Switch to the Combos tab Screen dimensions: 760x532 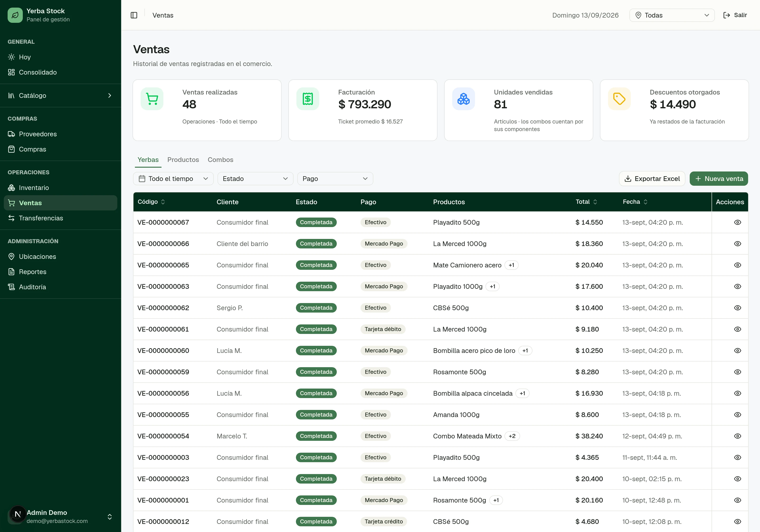pyautogui.click(x=220, y=160)
